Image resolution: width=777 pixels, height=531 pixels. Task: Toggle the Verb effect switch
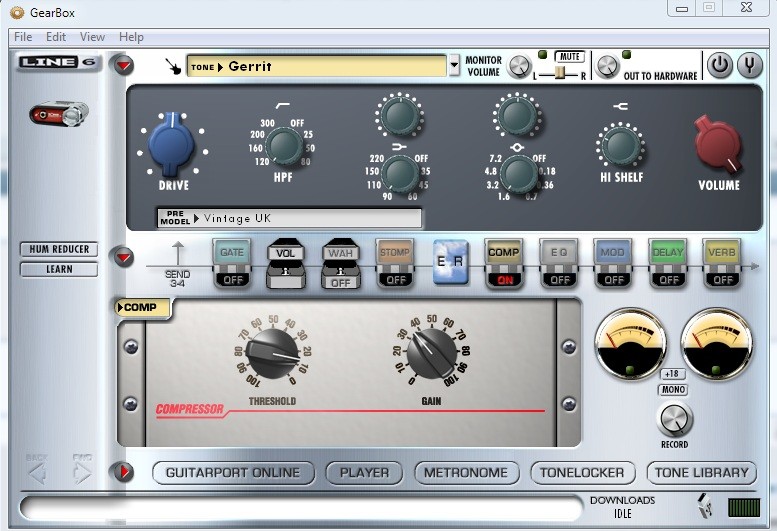pyautogui.click(x=722, y=279)
